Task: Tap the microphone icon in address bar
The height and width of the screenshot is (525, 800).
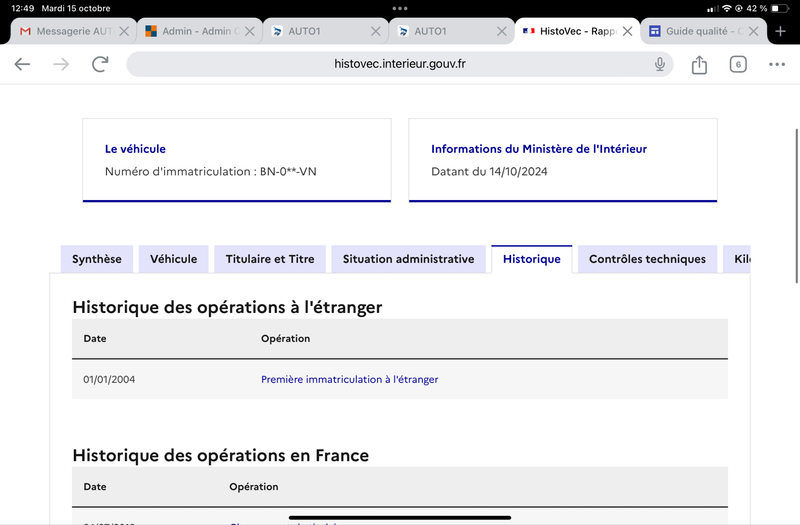Action: [660, 64]
